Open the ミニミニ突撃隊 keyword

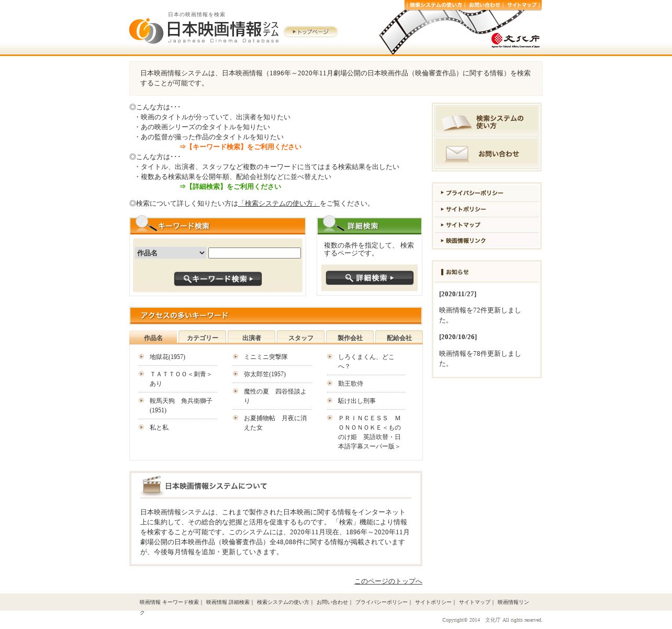click(x=266, y=357)
